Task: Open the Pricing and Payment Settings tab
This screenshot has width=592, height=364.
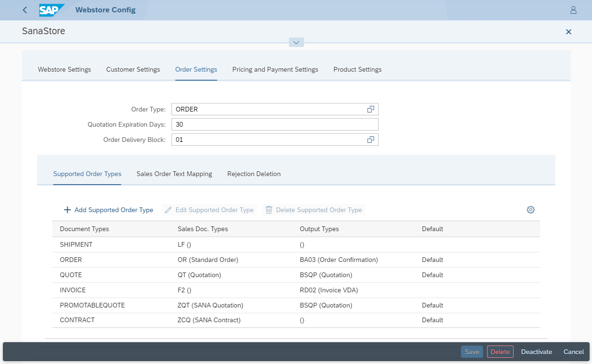Action: (275, 69)
